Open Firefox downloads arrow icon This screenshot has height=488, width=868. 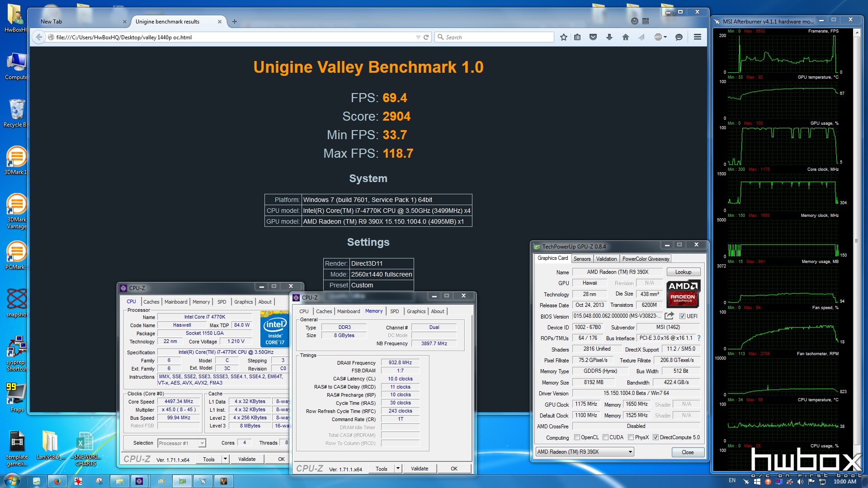(609, 37)
